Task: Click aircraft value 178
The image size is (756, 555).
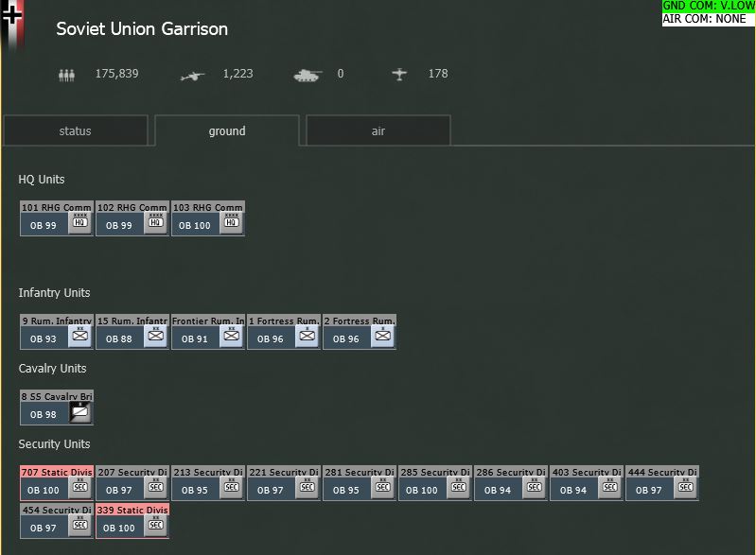Action: click(438, 74)
